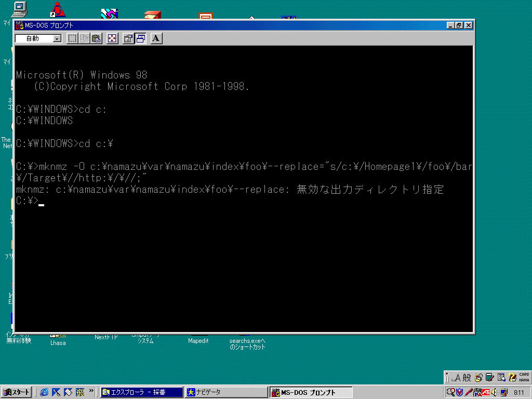Select the 無料体験 desktop icon

click(19, 340)
